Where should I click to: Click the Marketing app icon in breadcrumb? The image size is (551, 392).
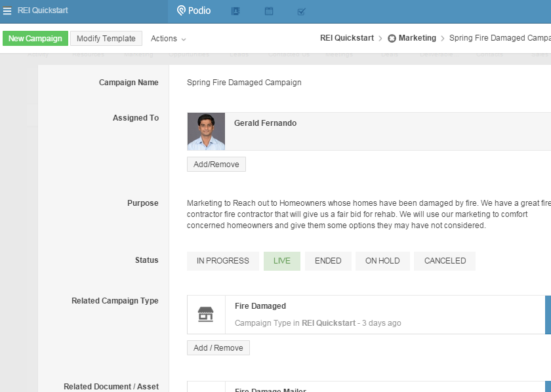coord(392,39)
